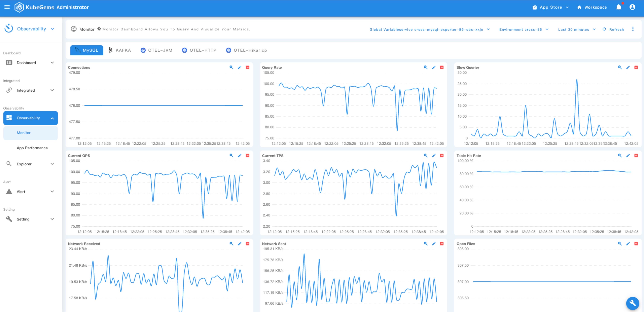Expand the Last 30 minutes dropdown

coord(577,29)
